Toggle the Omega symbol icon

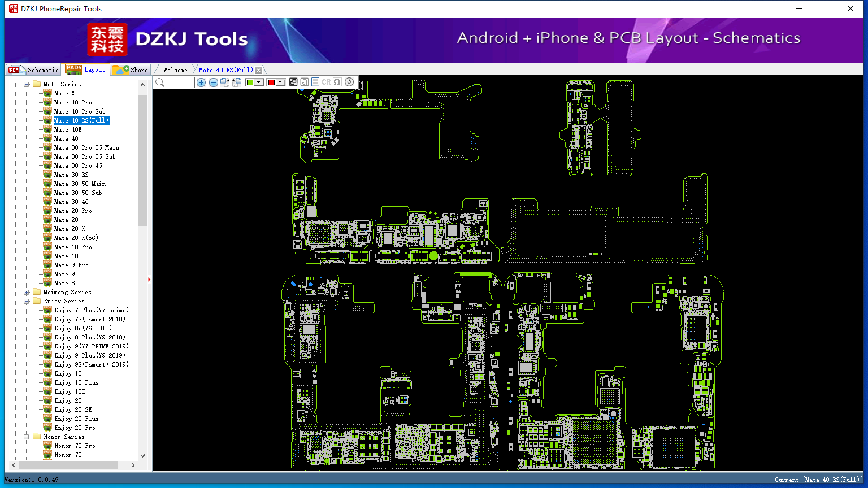point(337,82)
